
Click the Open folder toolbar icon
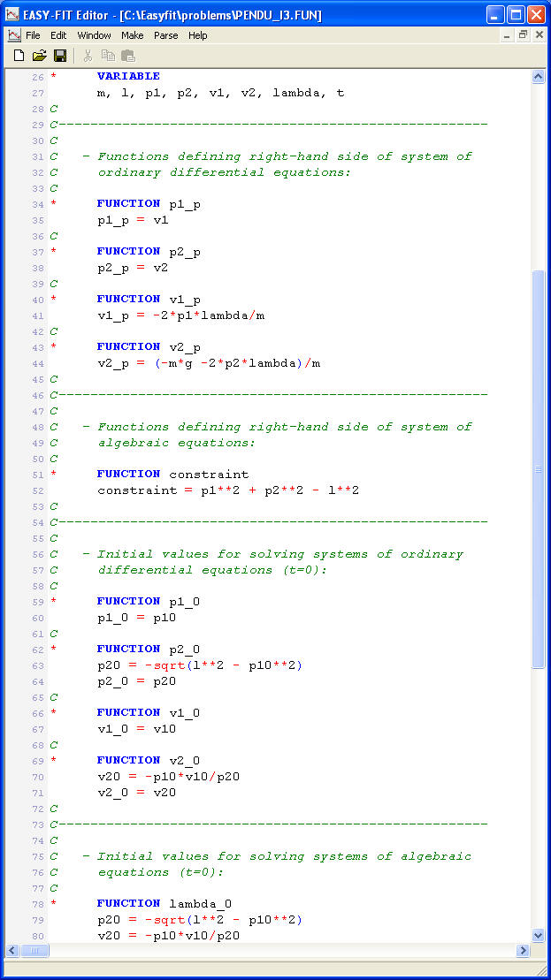[39, 56]
